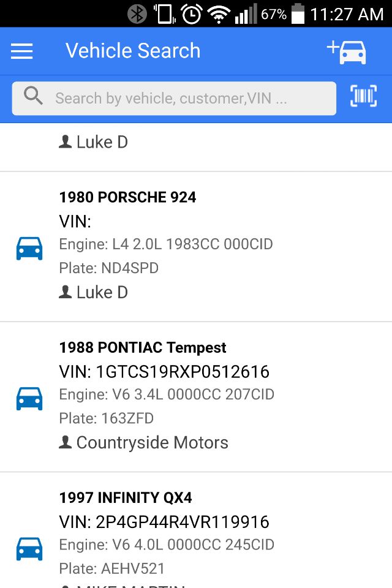Tap the Vehicle Search title
This screenshot has height=588, width=392.
tap(133, 51)
